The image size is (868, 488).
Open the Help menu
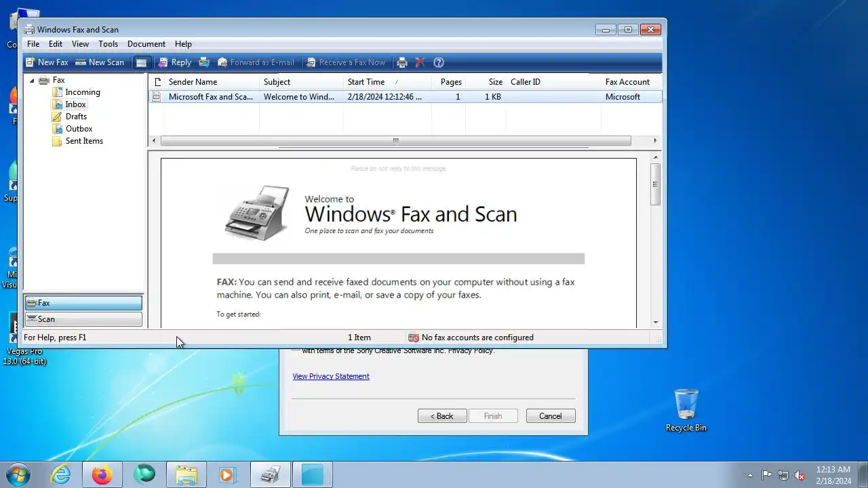point(183,44)
